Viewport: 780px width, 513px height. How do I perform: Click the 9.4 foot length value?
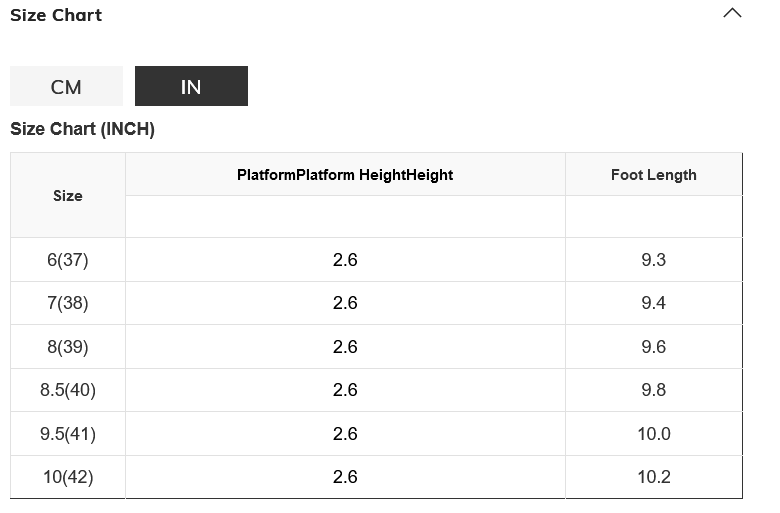coord(653,303)
